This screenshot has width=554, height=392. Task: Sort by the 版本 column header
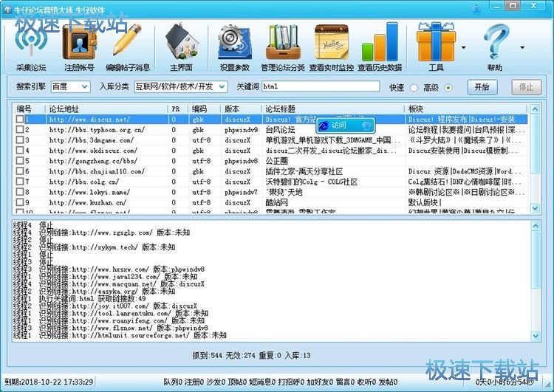pyautogui.click(x=242, y=109)
